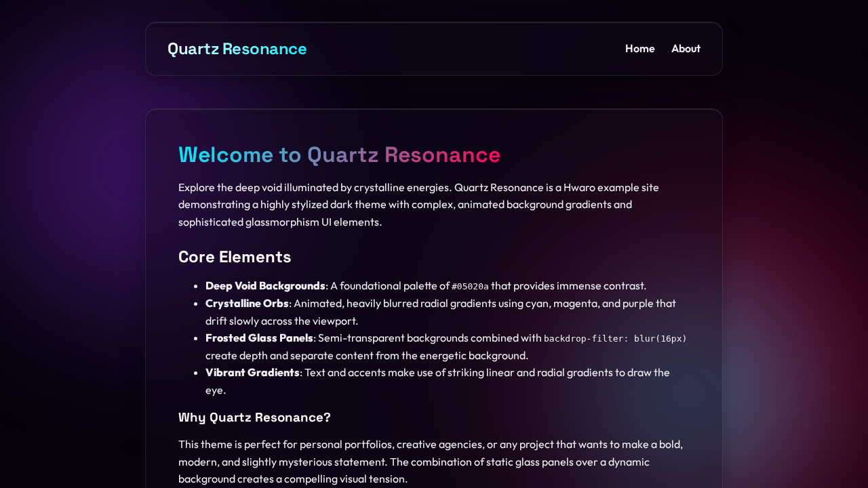Click the 'Welcome to Quartz Resonance' heading
Viewport: 868px width, 488px height.
coord(339,155)
